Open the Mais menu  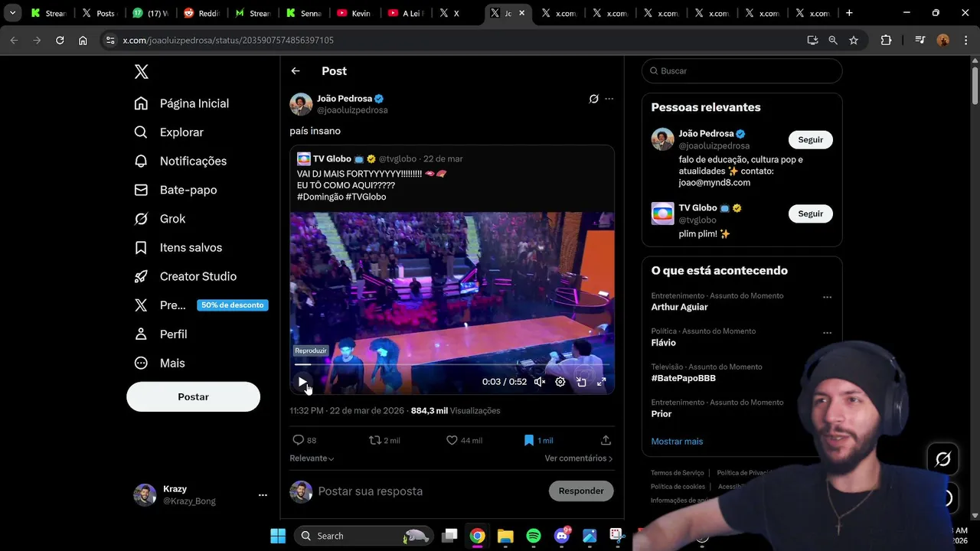[159, 363]
